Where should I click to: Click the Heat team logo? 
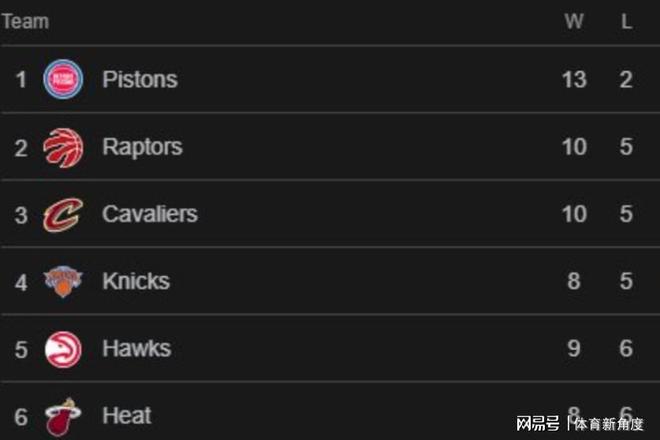pyautogui.click(x=63, y=415)
